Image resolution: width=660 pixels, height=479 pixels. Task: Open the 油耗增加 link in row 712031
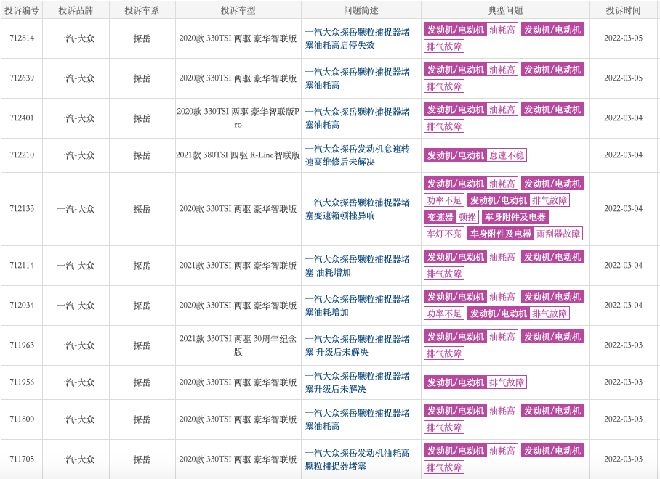click(x=357, y=306)
